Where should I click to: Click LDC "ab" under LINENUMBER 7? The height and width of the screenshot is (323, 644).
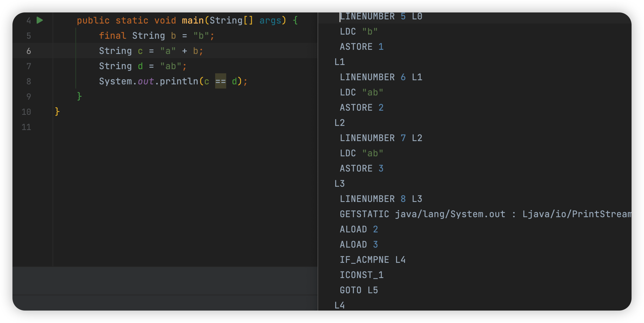[x=361, y=153]
